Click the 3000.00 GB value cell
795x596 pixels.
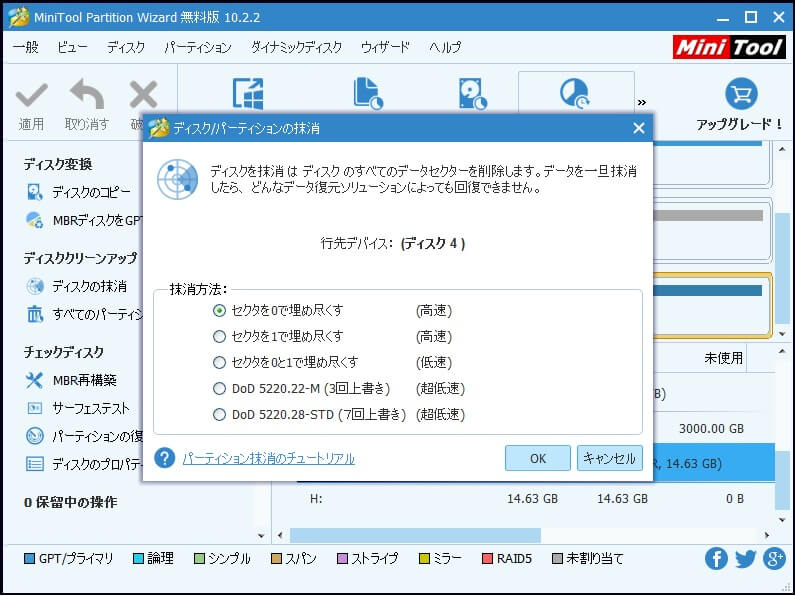(711, 429)
